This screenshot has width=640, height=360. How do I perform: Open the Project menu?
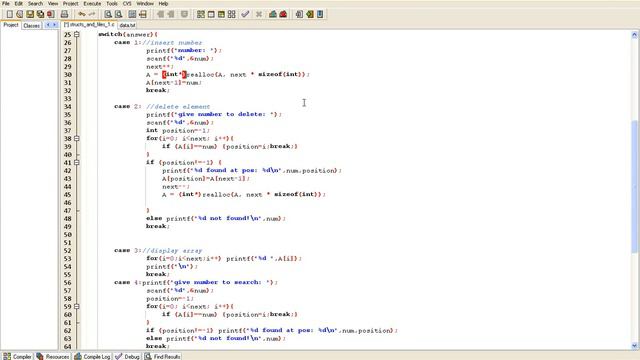71,3
